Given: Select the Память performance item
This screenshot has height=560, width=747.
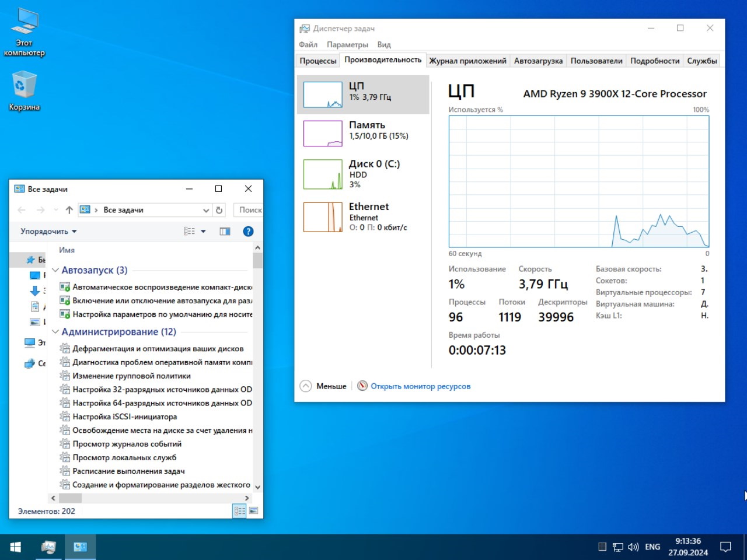Looking at the screenshot, I should pos(363,133).
